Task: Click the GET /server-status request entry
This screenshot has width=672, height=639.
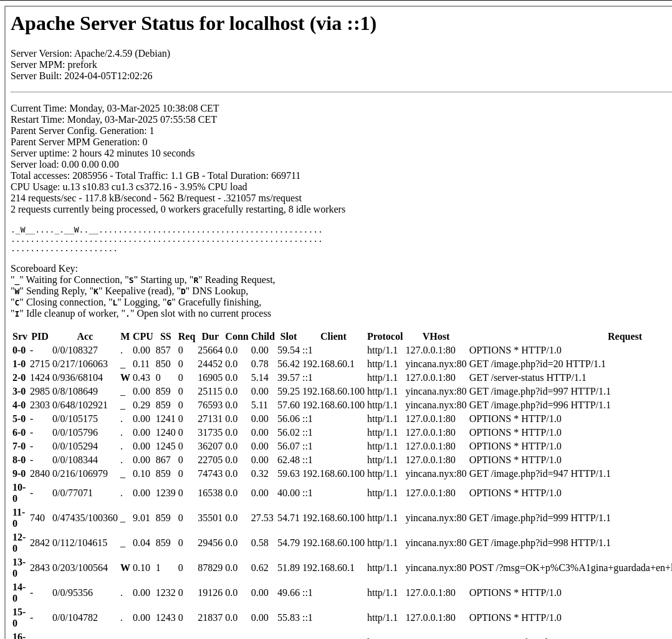Action: point(527,378)
